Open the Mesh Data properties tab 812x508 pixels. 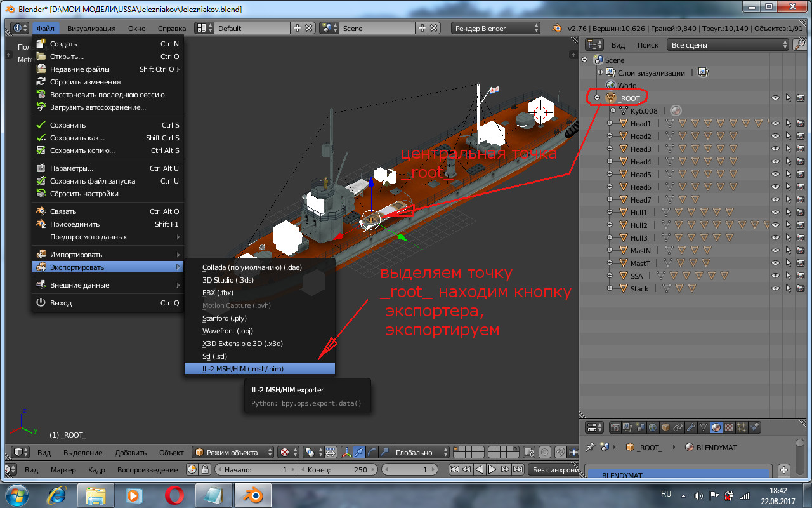click(x=704, y=427)
